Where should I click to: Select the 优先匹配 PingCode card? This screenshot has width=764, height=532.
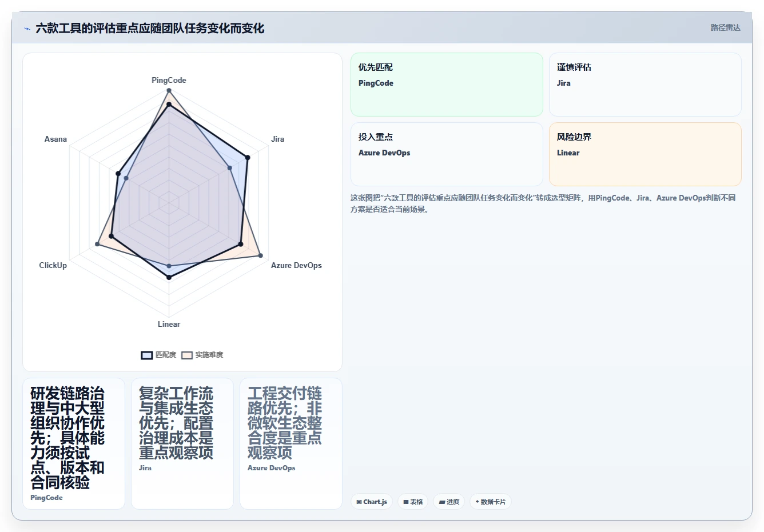pyautogui.click(x=447, y=85)
